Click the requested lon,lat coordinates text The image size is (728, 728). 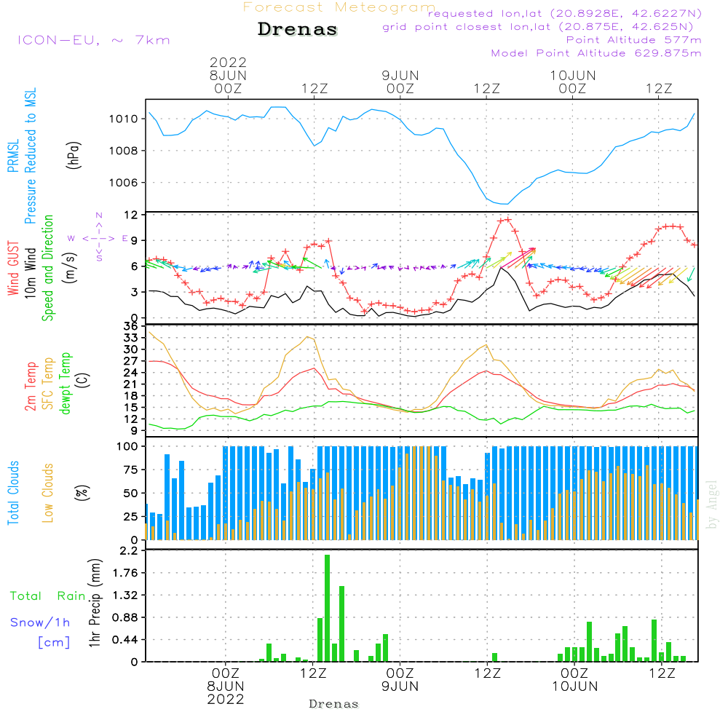point(565,14)
